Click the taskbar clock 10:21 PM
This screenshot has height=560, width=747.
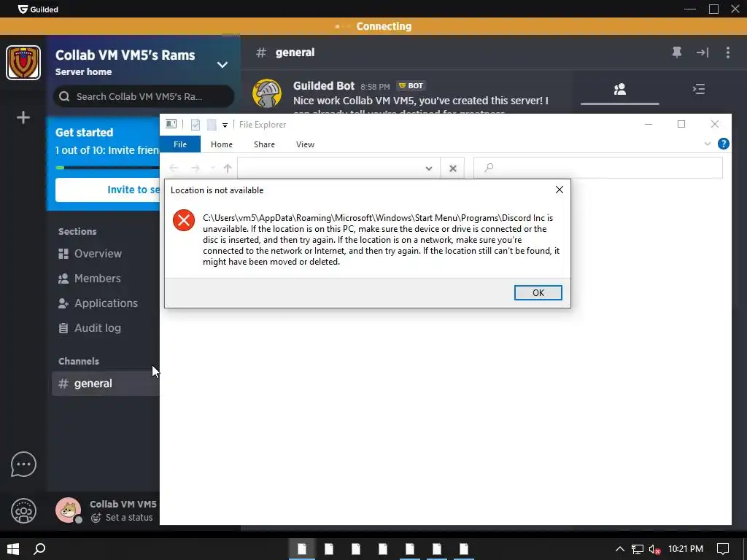686,549
